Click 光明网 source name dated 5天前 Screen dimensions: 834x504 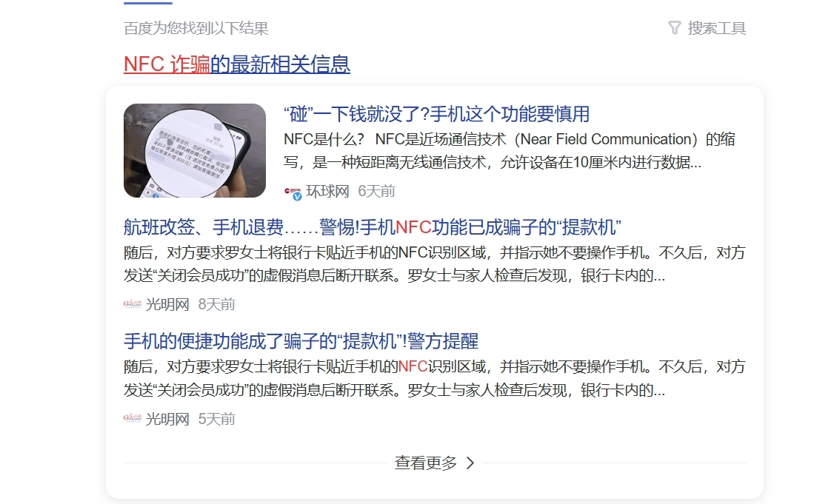167,419
